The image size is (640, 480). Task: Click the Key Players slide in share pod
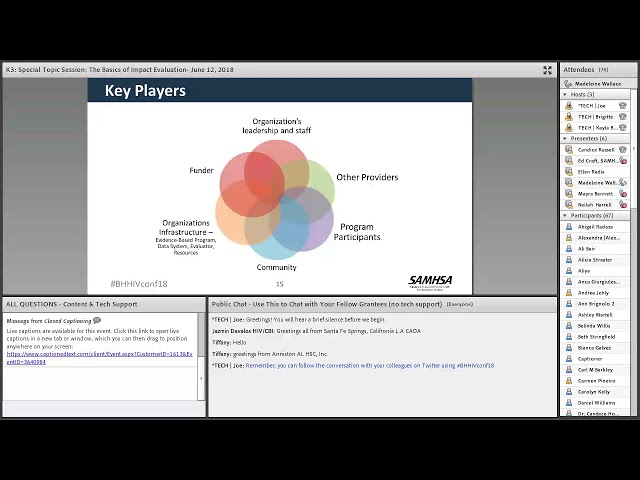pos(280,186)
